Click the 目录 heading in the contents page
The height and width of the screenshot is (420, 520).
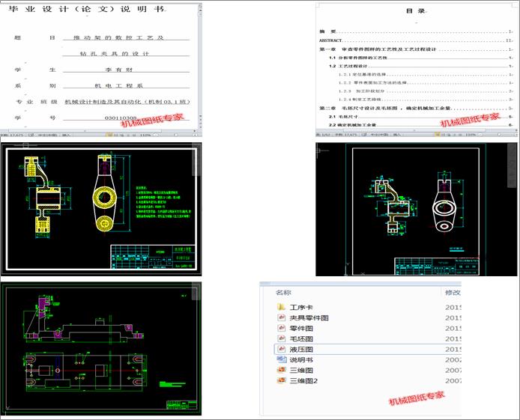click(x=416, y=11)
